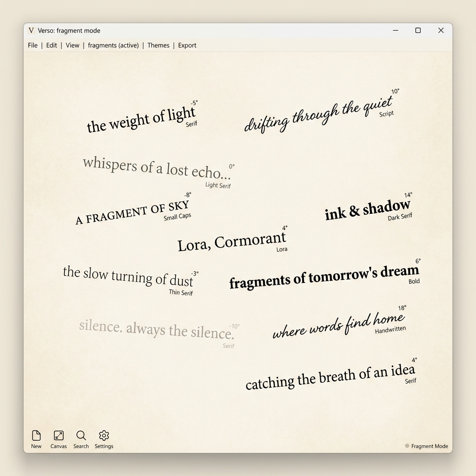Screen dimensions: 476x476
Task: Open the Themes menu
Action: 158,45
